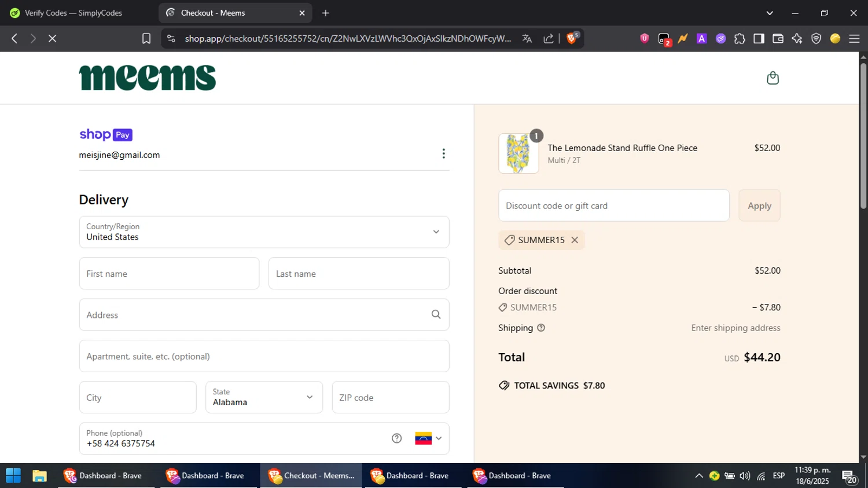Show hidden system tray icons
The width and height of the screenshot is (868, 488).
(699, 476)
